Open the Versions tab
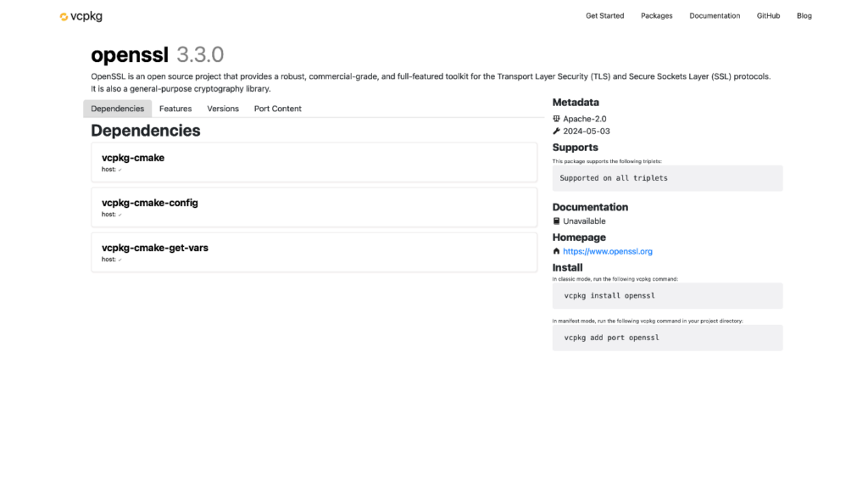 (223, 109)
